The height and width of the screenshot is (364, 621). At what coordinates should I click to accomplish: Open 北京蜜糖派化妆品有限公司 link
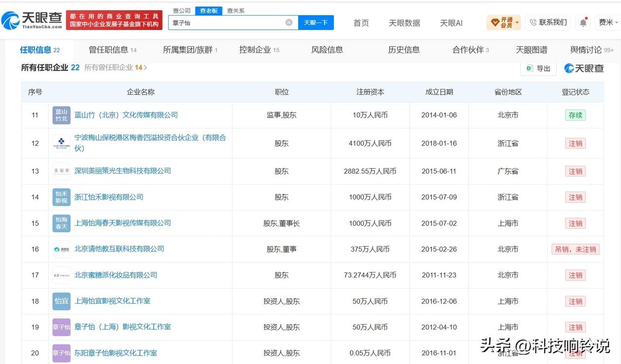[116, 275]
